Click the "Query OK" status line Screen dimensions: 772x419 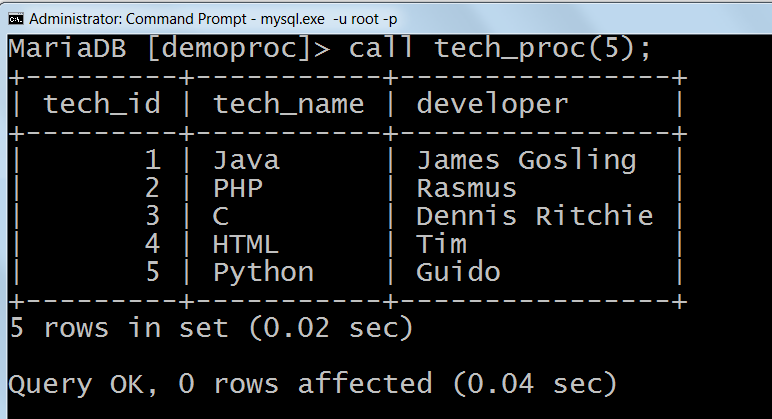pos(312,384)
